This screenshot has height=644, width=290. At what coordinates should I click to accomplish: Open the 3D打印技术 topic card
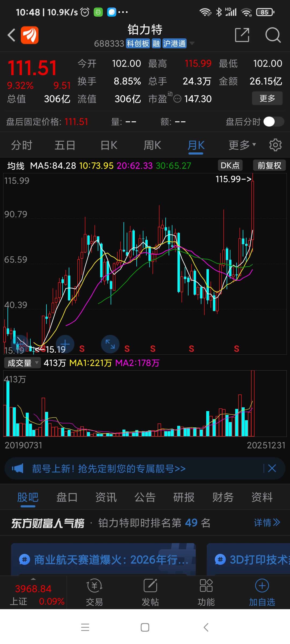tap(248, 559)
